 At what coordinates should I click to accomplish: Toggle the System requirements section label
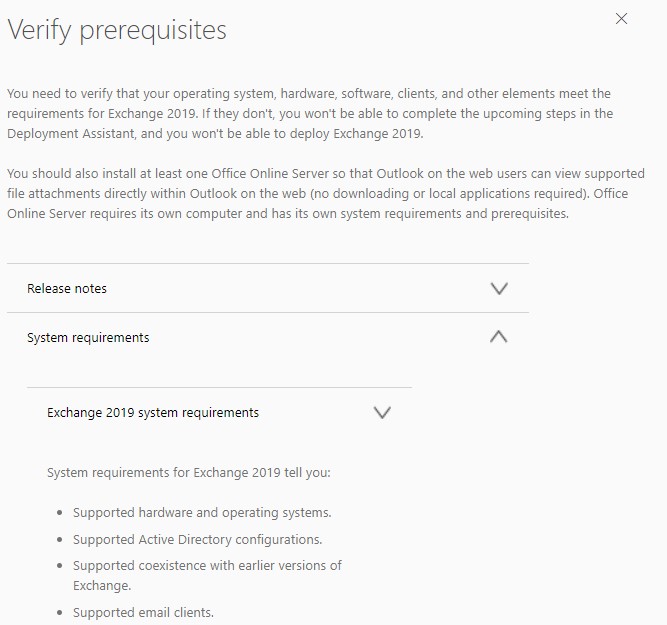88,337
